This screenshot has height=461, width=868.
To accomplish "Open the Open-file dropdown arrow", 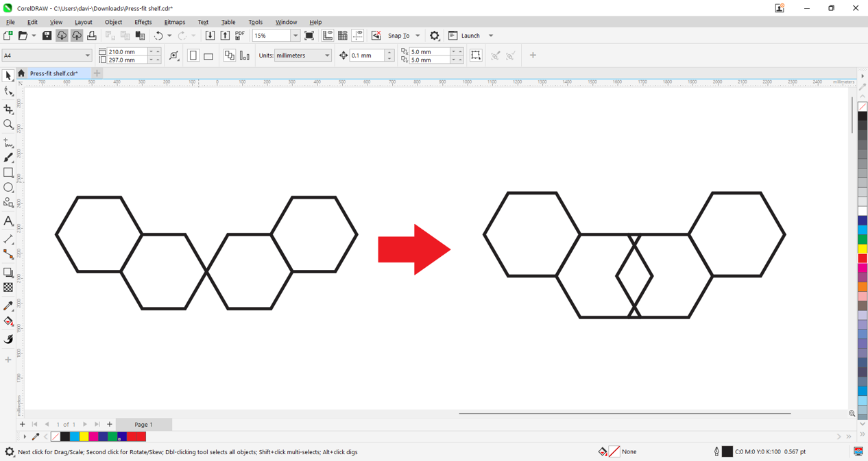I will click(x=34, y=36).
